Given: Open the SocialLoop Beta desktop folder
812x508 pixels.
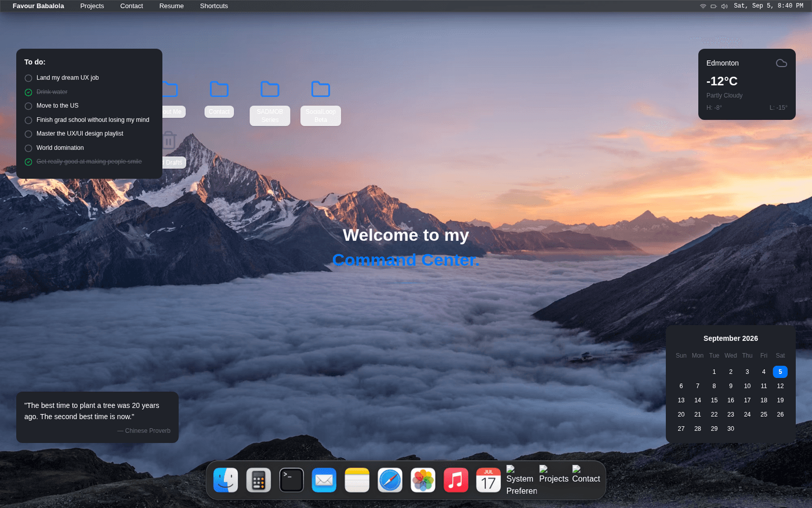Looking at the screenshot, I should (x=321, y=102).
